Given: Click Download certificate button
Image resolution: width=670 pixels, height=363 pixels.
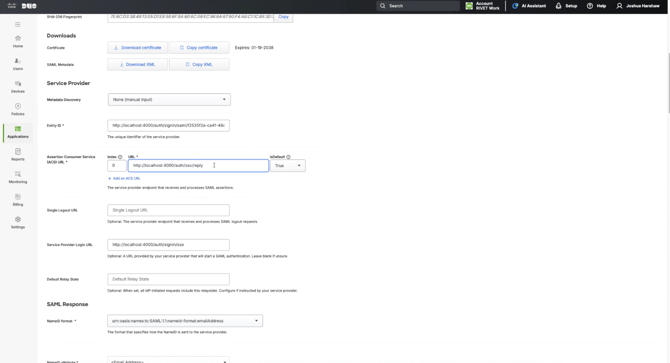Looking at the screenshot, I should (x=137, y=48).
